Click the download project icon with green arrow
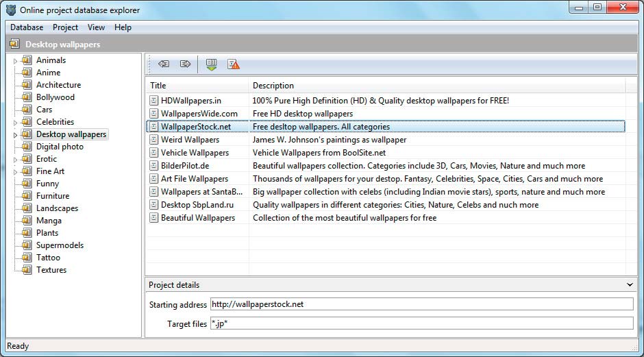Viewport: 644px width, 357px height. (x=212, y=64)
